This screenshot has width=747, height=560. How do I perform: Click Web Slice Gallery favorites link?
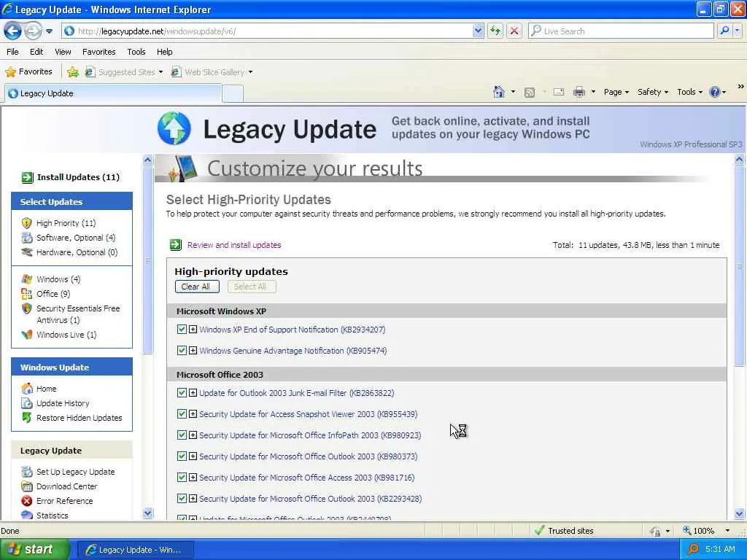pyautogui.click(x=212, y=72)
